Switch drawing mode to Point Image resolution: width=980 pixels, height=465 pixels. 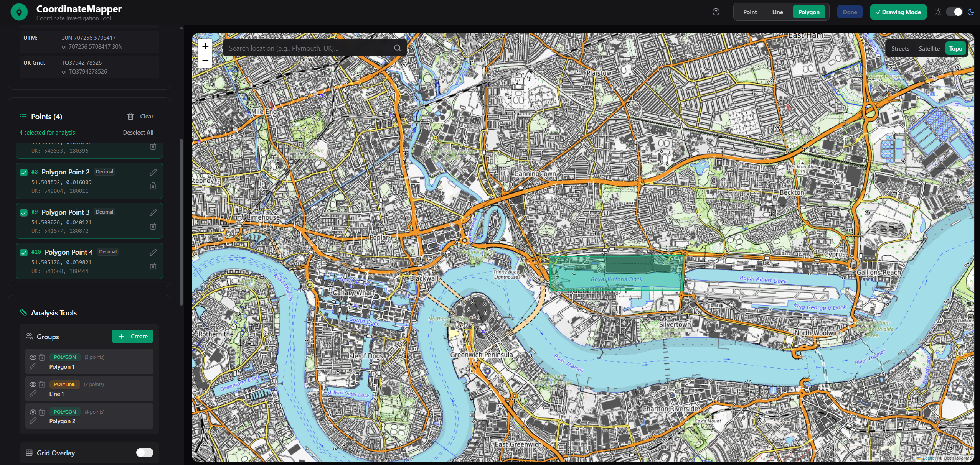750,12
